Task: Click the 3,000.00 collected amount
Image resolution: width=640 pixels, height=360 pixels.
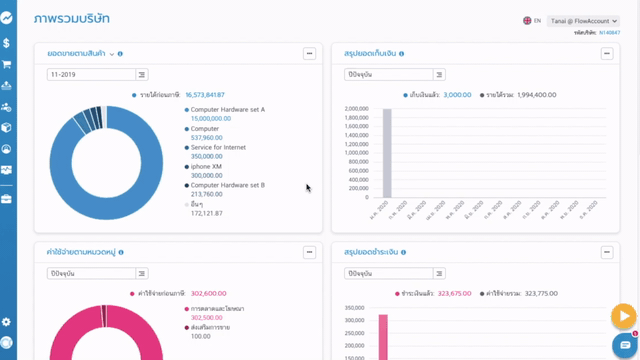Action: tap(457, 95)
